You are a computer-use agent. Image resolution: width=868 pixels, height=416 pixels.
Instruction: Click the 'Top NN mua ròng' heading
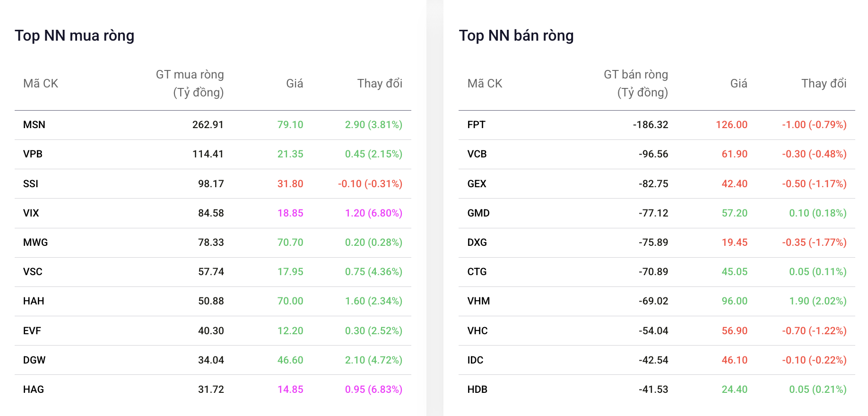click(x=75, y=36)
